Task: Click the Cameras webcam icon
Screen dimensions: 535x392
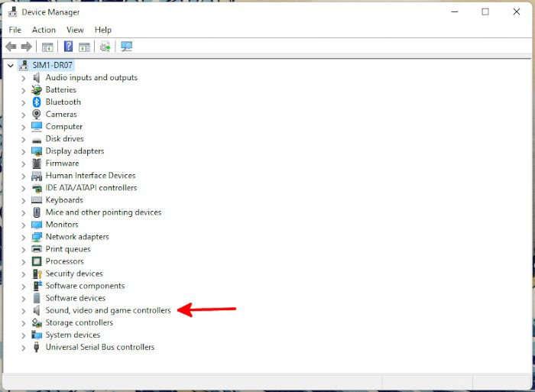Action: 37,115
